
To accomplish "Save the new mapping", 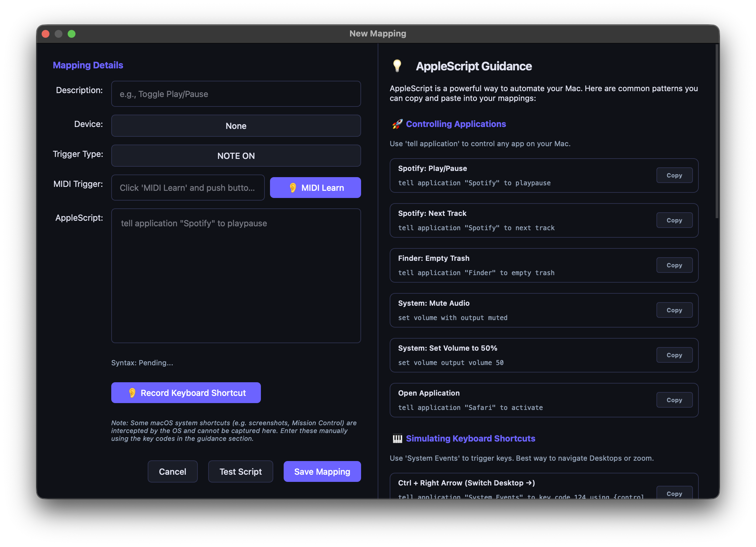I will [322, 471].
